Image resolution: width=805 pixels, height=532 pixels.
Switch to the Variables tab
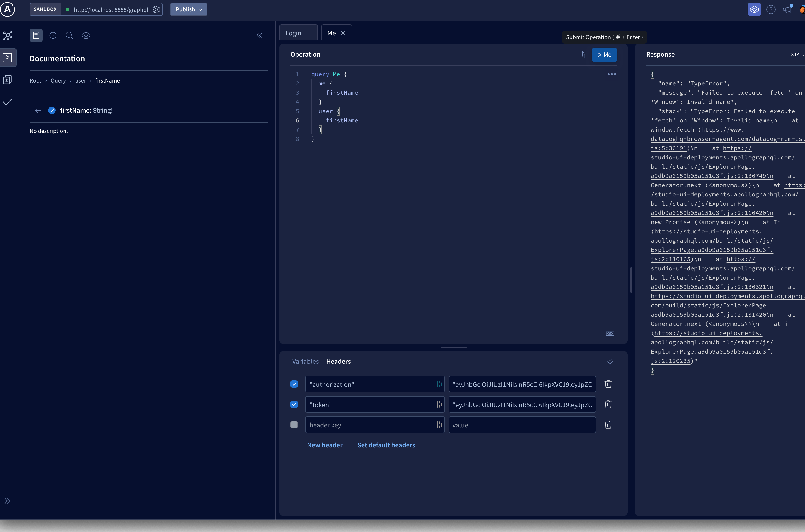point(305,361)
